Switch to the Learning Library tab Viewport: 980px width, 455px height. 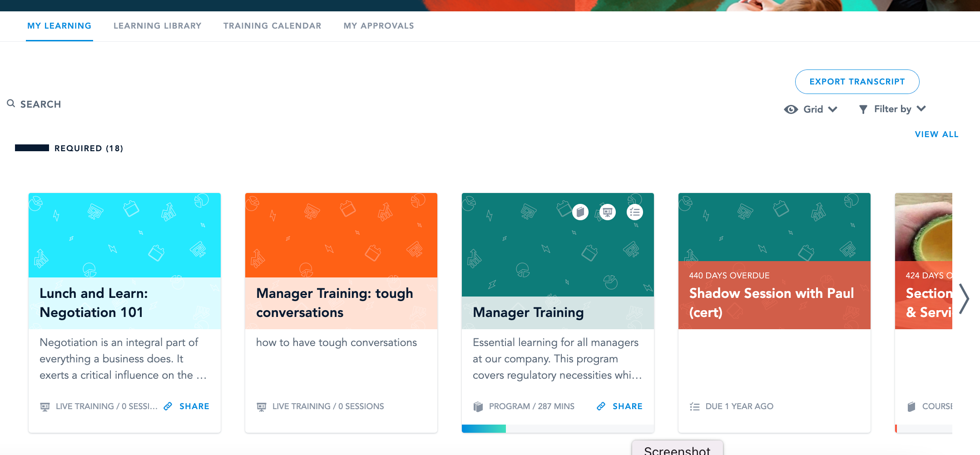[158, 25]
